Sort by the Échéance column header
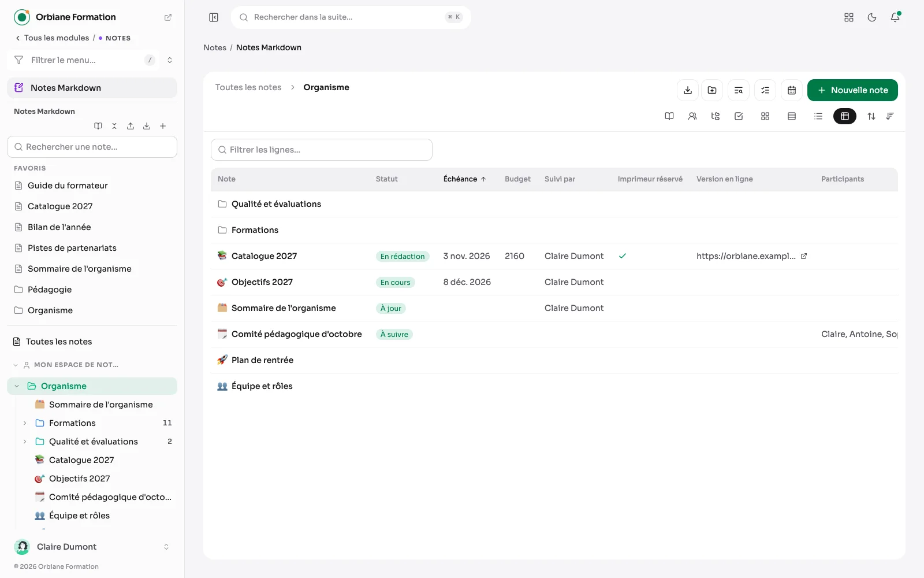The height and width of the screenshot is (578, 924). point(465,179)
